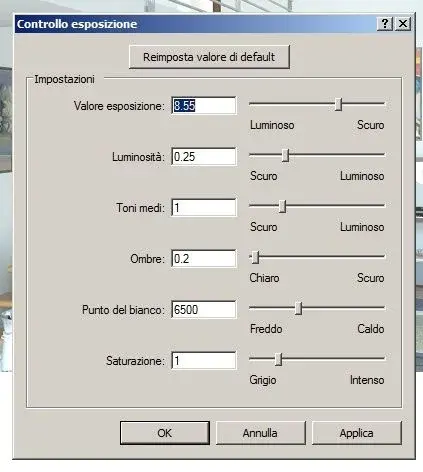The height and width of the screenshot is (472, 423).
Task: Close the Controllo esposizione dialog
Action: 403,24
